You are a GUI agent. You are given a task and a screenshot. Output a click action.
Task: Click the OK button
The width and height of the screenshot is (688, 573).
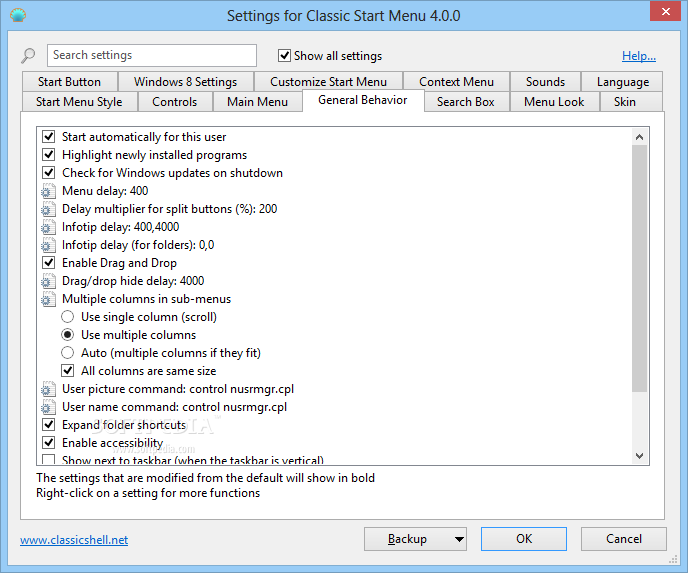pyautogui.click(x=524, y=539)
